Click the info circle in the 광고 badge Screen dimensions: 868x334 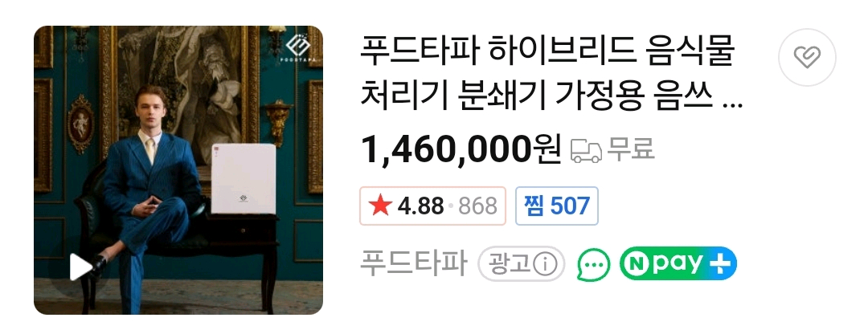544,264
